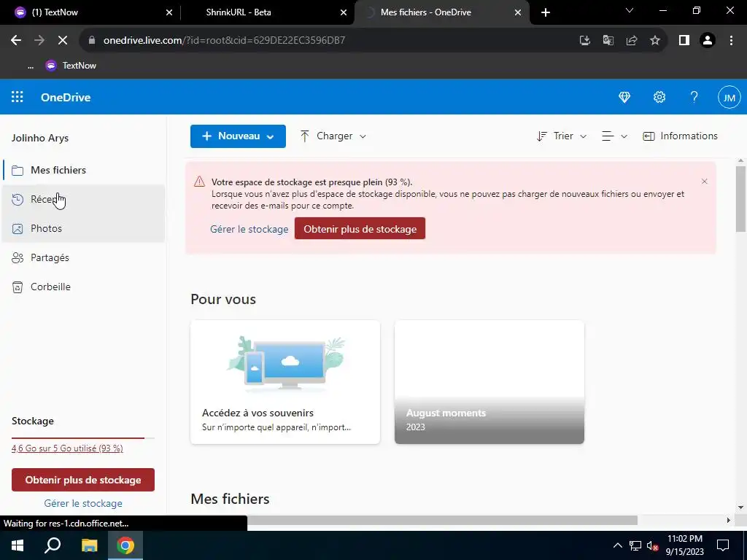
Task: Open the August moments 2023 card
Action: click(x=489, y=382)
